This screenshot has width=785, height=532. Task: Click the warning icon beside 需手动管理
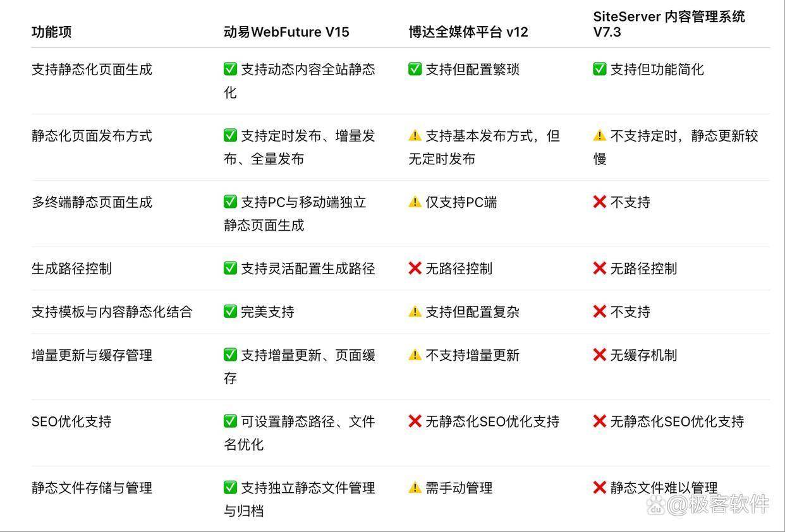tap(415, 487)
